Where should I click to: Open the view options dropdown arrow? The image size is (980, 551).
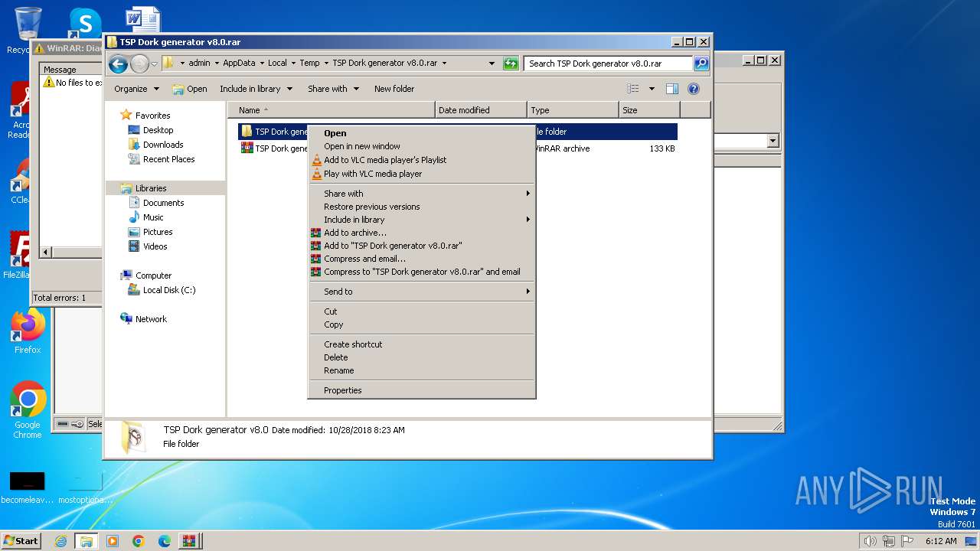pyautogui.click(x=652, y=89)
